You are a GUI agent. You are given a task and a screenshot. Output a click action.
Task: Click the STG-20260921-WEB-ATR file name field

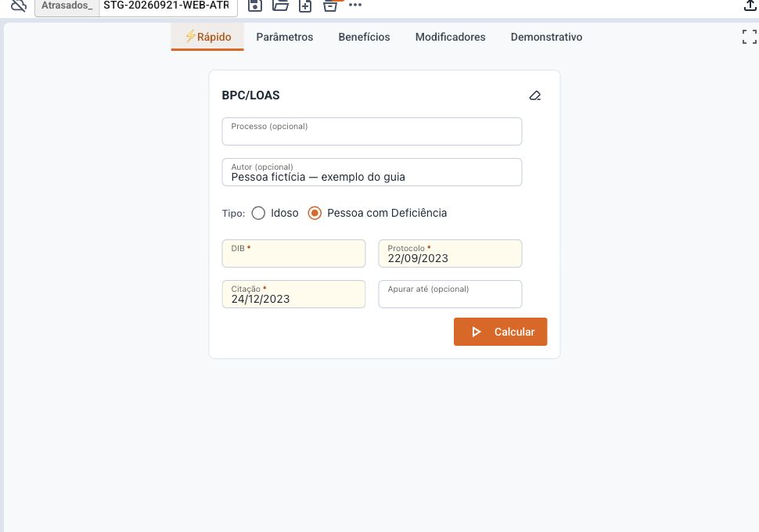click(168, 5)
